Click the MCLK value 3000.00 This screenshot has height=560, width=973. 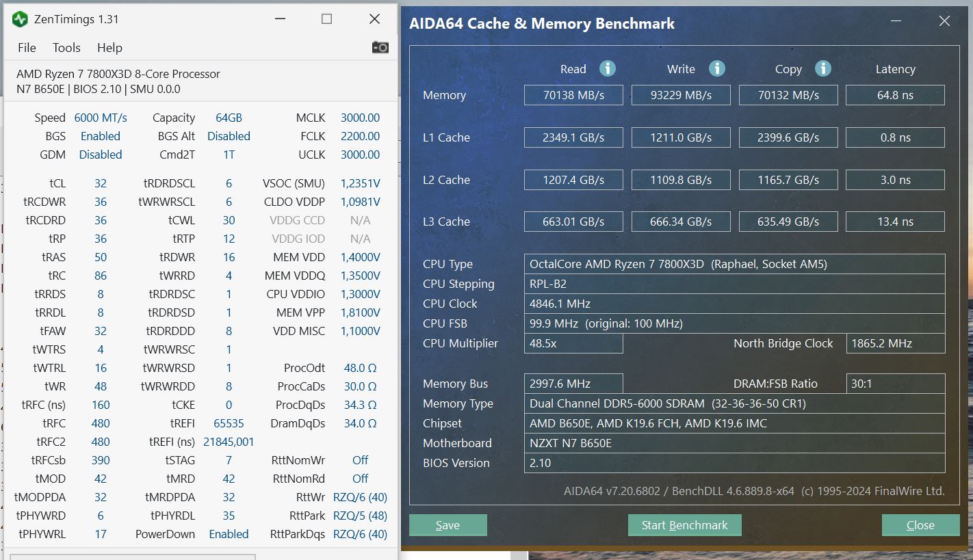pyautogui.click(x=360, y=118)
